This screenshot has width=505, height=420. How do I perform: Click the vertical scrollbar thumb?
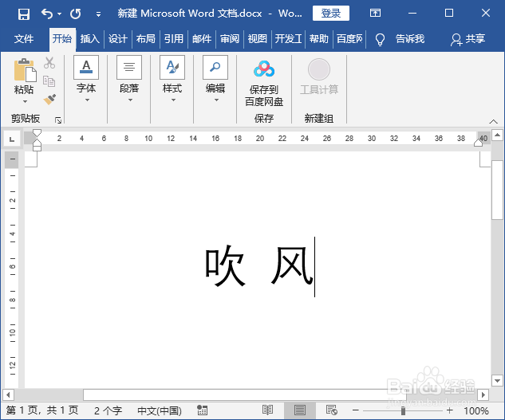[x=497, y=190]
